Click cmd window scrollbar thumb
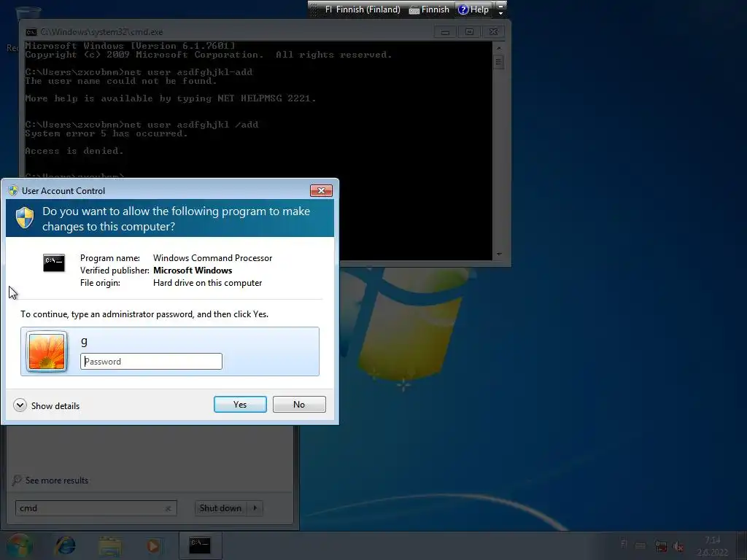 [499, 62]
